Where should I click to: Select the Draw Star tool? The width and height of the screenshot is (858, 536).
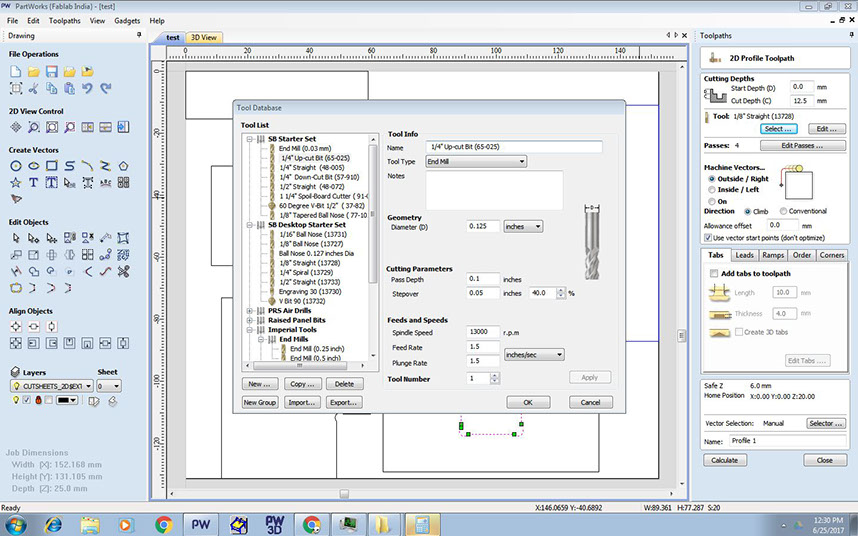(16, 183)
